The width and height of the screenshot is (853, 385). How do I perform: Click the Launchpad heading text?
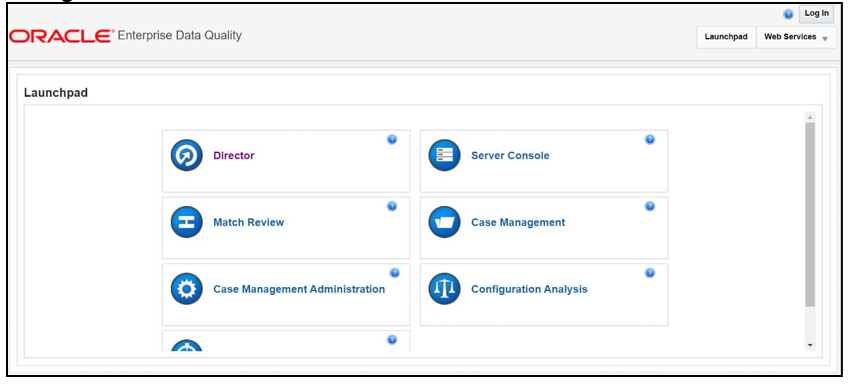[56, 93]
